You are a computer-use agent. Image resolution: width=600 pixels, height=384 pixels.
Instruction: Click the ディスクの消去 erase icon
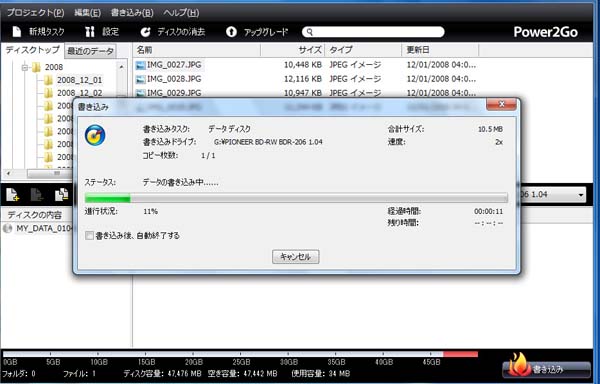click(145, 32)
